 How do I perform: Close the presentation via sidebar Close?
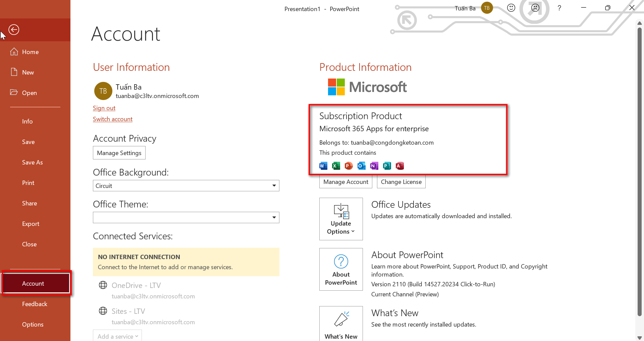(35, 244)
